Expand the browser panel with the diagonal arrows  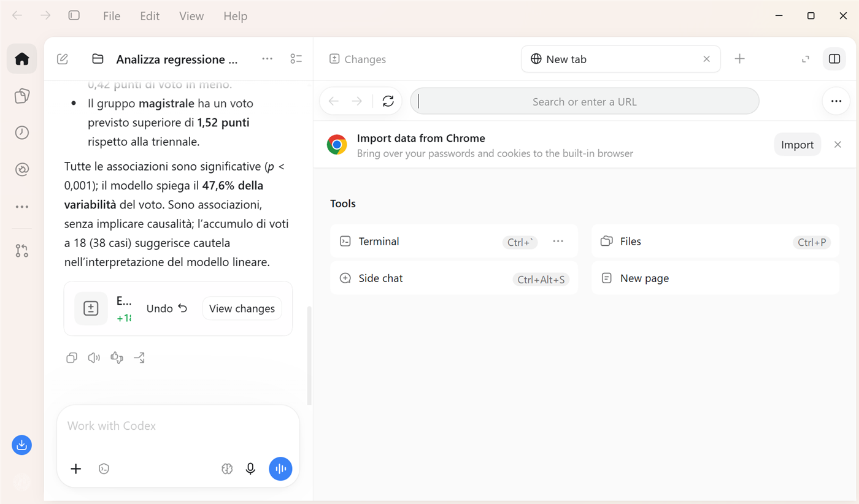pos(806,59)
